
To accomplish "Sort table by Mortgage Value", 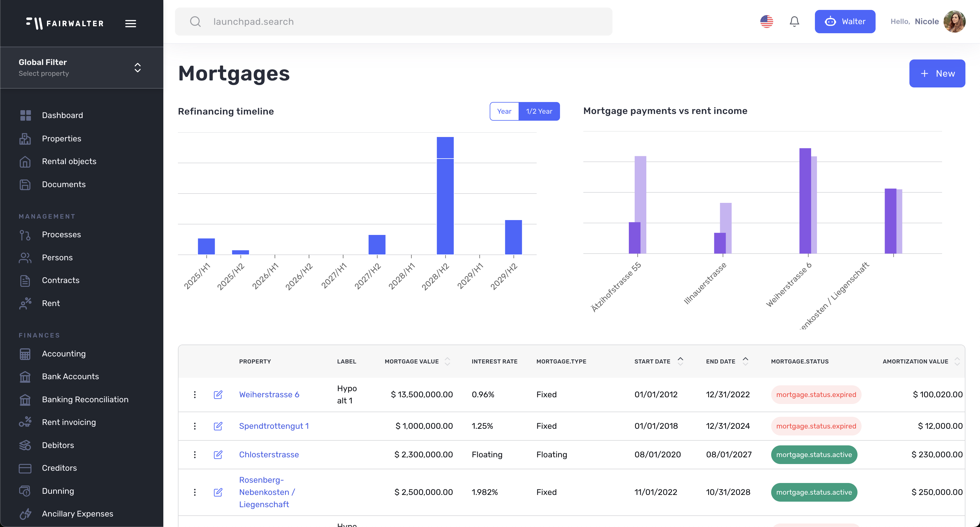I will point(447,362).
